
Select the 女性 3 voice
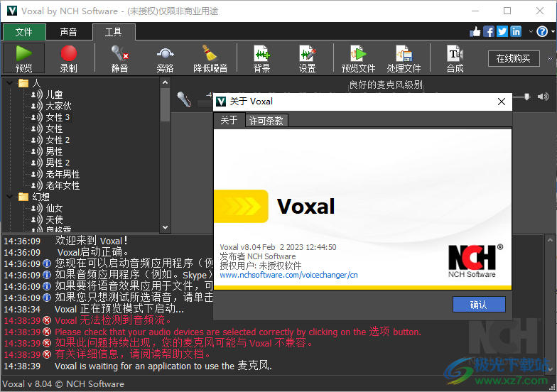click(x=57, y=118)
